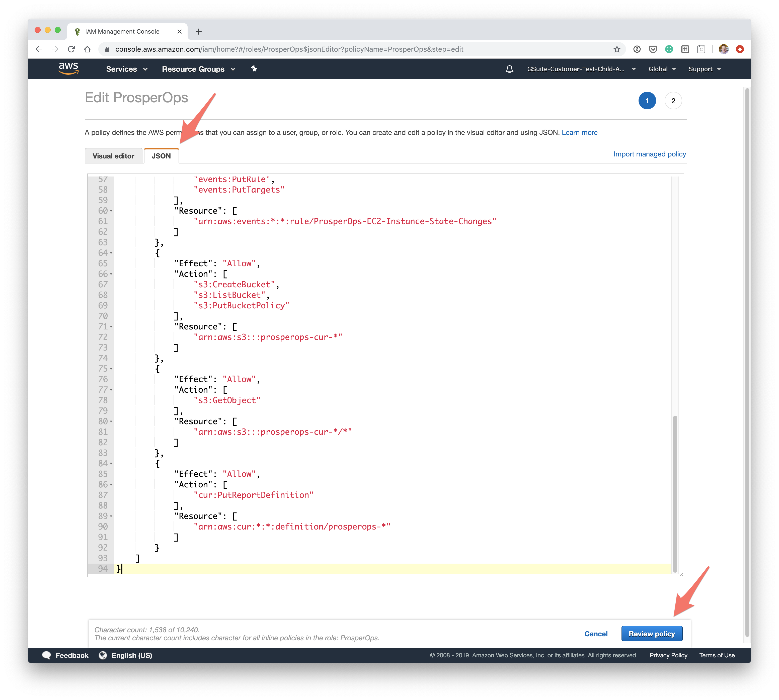Click "s3:CreateBucket" in the editor

point(234,285)
